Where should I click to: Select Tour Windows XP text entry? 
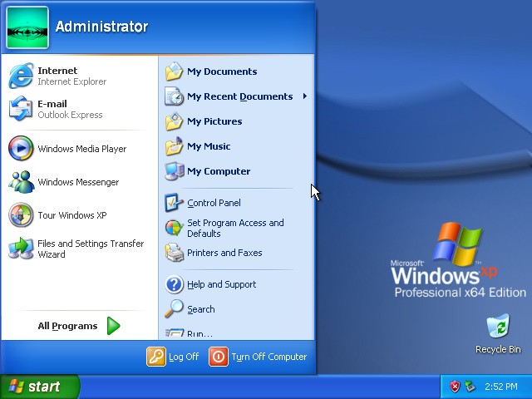coord(72,215)
